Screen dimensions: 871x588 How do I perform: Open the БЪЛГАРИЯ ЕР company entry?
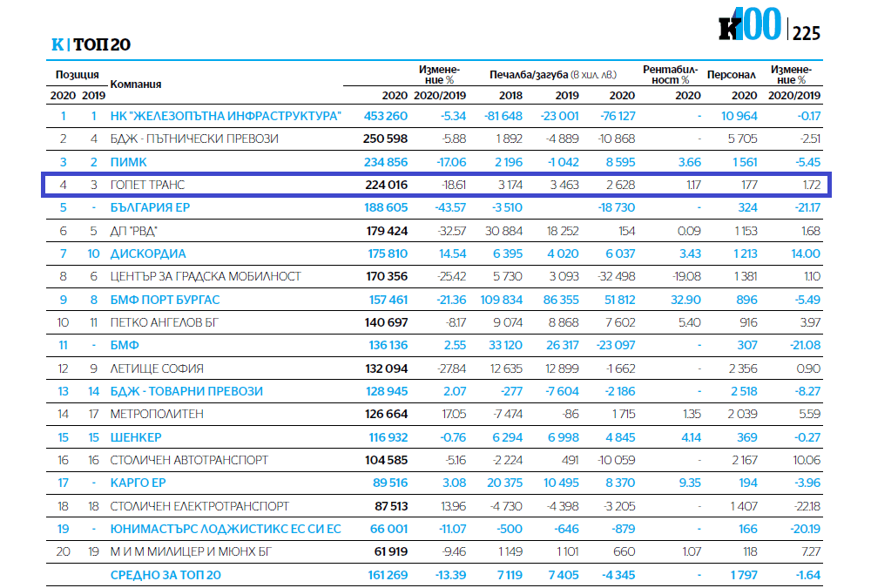[x=152, y=207]
